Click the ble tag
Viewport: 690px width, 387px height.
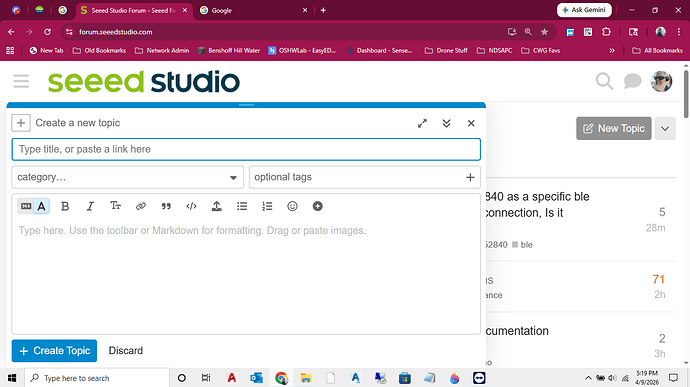click(522, 245)
